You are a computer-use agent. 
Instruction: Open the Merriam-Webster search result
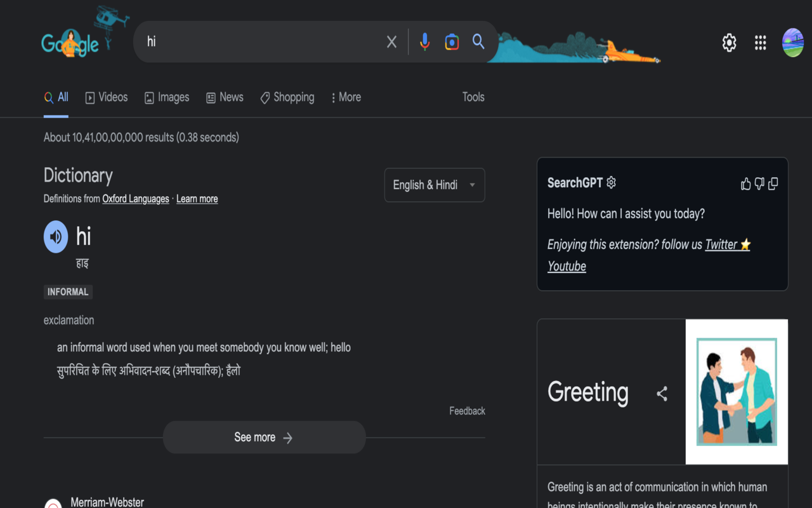click(107, 502)
